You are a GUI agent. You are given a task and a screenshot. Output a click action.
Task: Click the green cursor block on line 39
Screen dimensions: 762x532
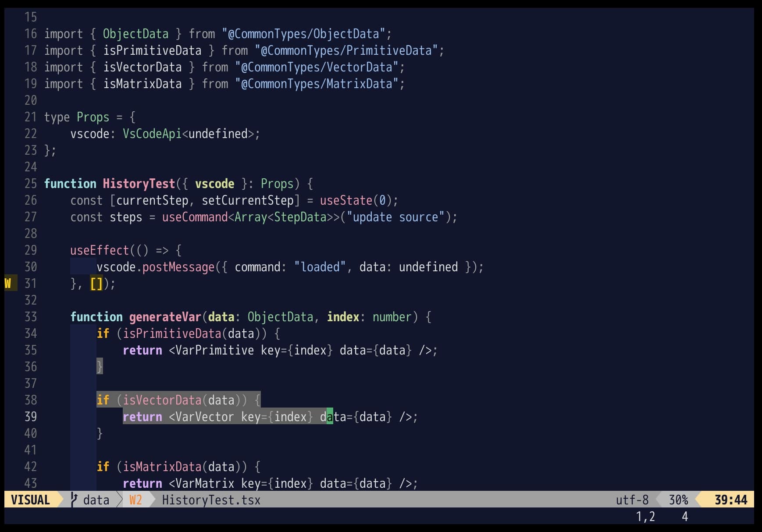(x=330, y=417)
